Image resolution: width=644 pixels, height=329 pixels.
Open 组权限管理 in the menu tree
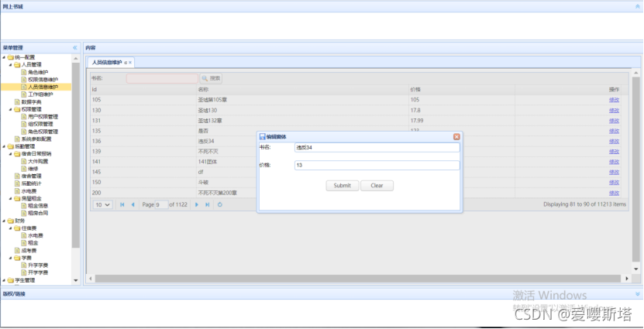40,125
